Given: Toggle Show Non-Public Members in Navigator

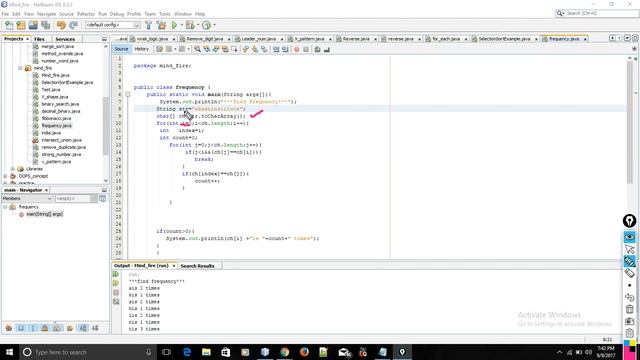Looking at the screenshot, I should click(45, 328).
